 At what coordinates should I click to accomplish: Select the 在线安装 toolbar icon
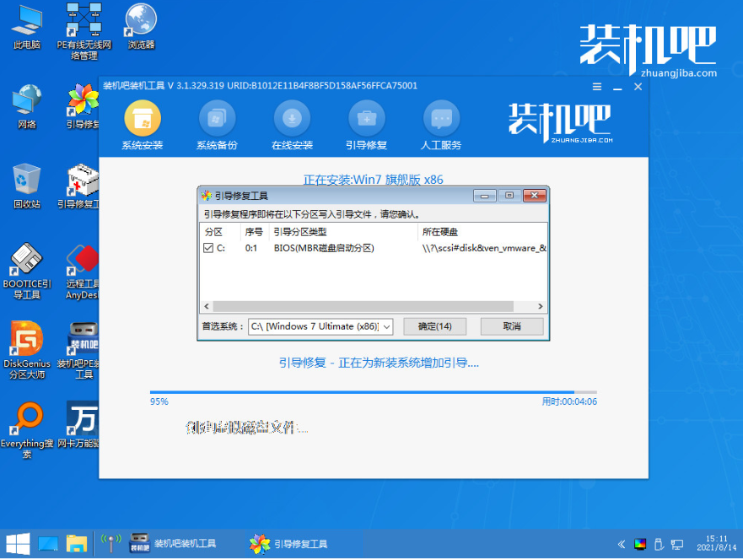coord(292,126)
